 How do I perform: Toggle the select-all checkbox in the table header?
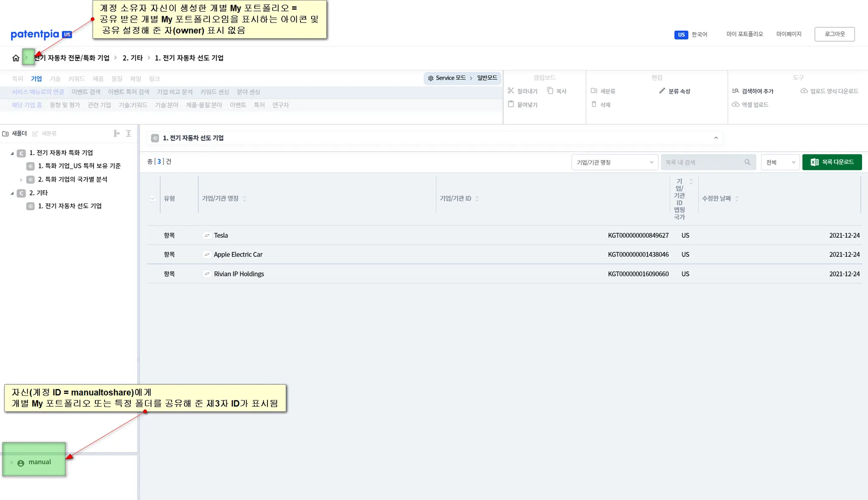click(153, 198)
